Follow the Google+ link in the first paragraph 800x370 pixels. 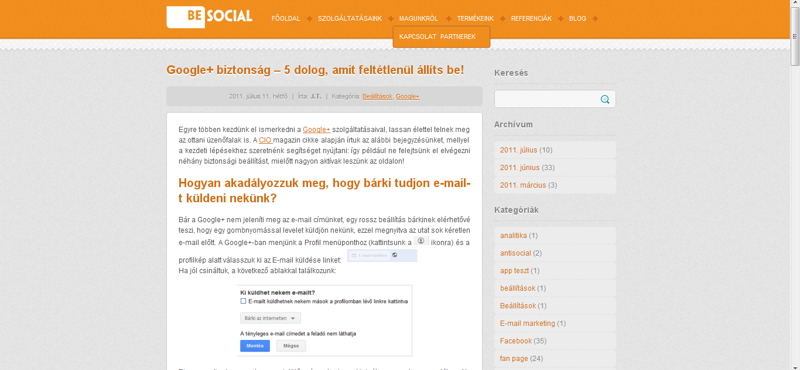pyautogui.click(x=316, y=130)
